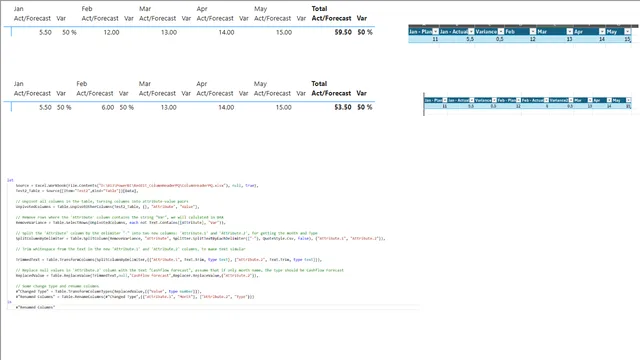Viewport: 640px width, 360px height.
Task: Click the 'let' keyword in the code
Action: [10, 180]
